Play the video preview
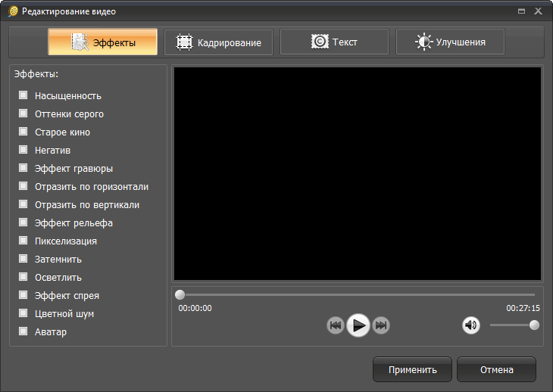 tap(358, 325)
